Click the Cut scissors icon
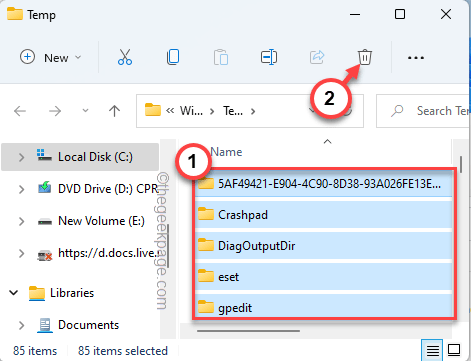This screenshot has width=471, height=361. coord(125,57)
